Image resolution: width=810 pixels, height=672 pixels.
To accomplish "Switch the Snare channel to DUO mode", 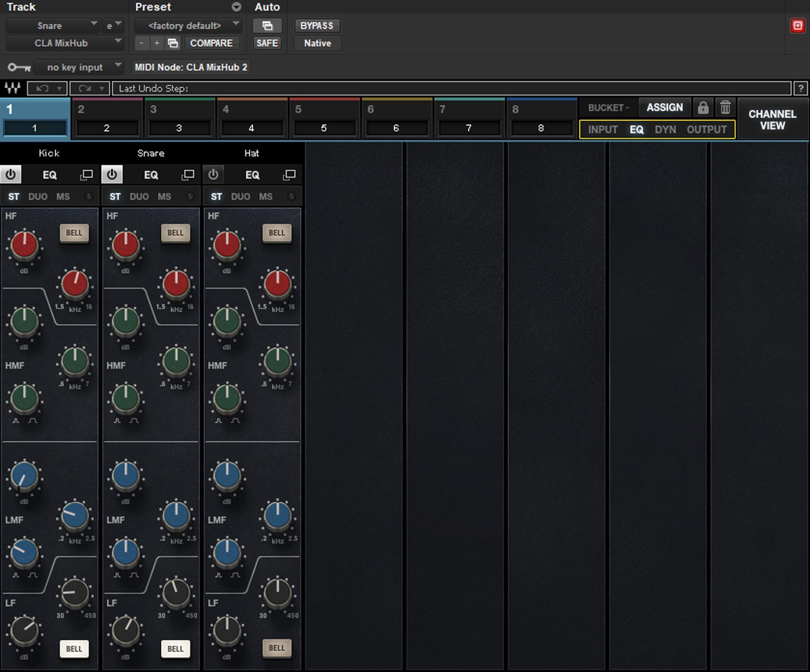I will click(x=139, y=196).
